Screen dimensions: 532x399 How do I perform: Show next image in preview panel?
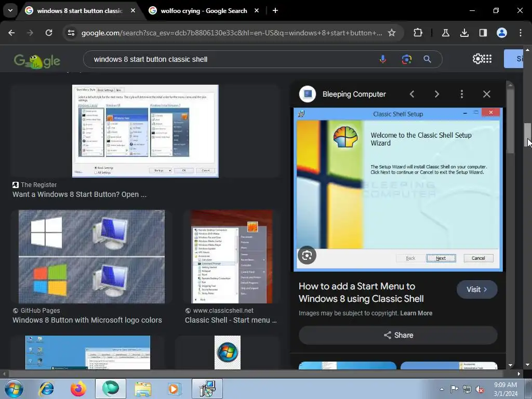[436, 95]
